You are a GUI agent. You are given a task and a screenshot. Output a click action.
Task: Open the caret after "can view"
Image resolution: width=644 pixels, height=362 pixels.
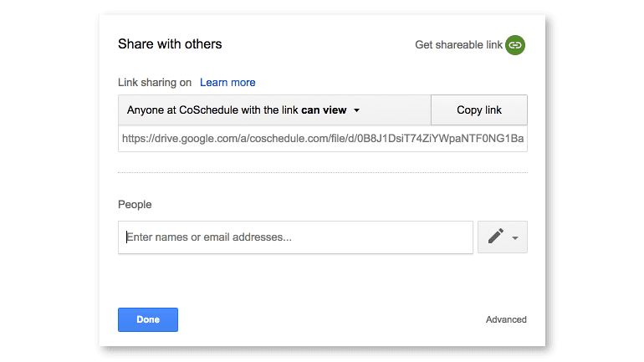coord(356,110)
